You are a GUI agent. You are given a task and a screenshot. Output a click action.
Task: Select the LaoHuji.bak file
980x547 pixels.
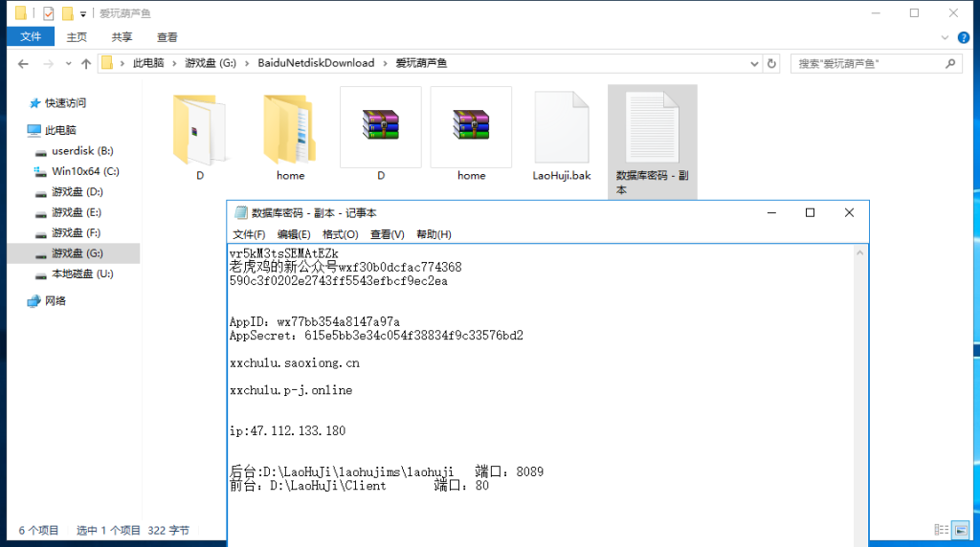[x=561, y=127]
